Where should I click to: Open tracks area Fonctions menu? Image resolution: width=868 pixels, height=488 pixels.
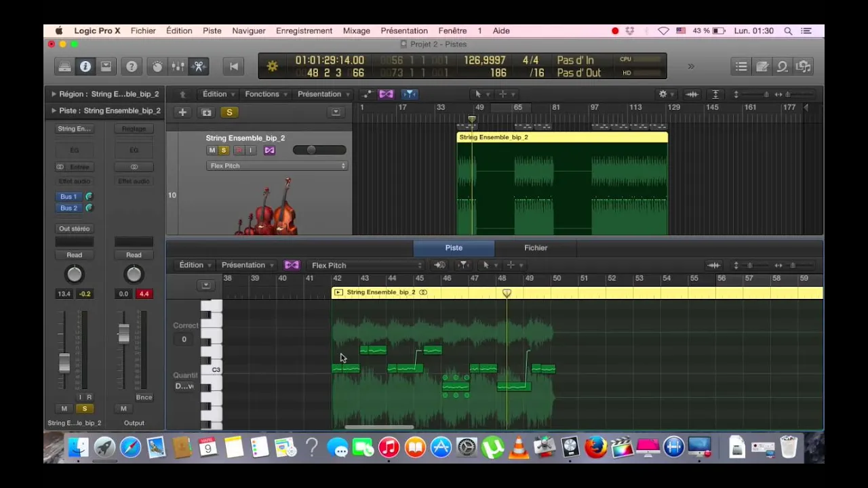tap(266, 94)
